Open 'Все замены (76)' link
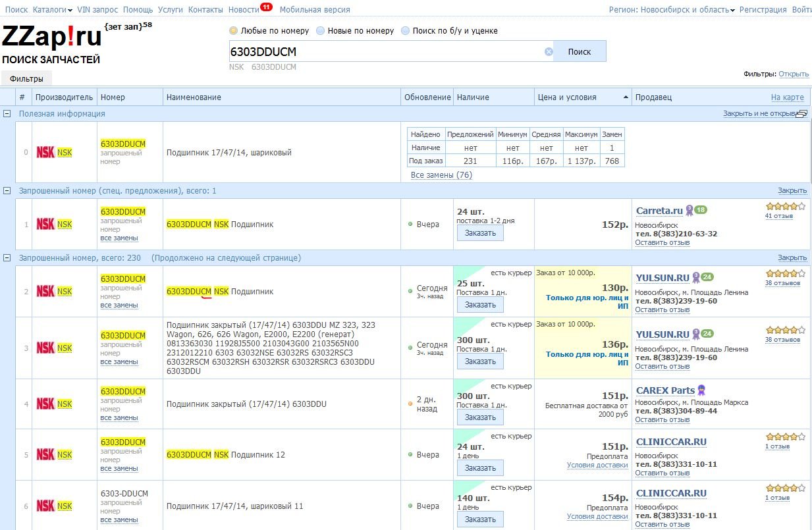The height and width of the screenshot is (530, 812). coord(441,175)
